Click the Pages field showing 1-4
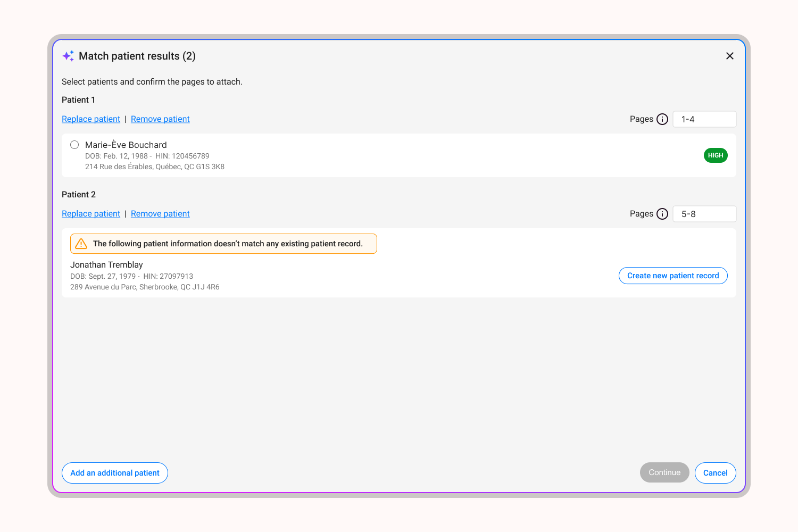 coord(704,119)
